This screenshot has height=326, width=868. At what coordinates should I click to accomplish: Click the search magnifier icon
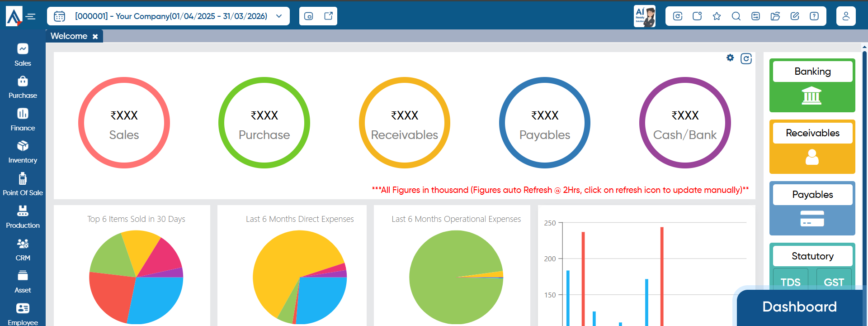pos(736,16)
